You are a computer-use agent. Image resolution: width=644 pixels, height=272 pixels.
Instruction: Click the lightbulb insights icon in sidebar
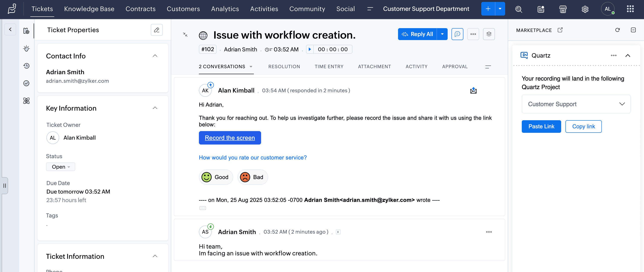click(26, 49)
